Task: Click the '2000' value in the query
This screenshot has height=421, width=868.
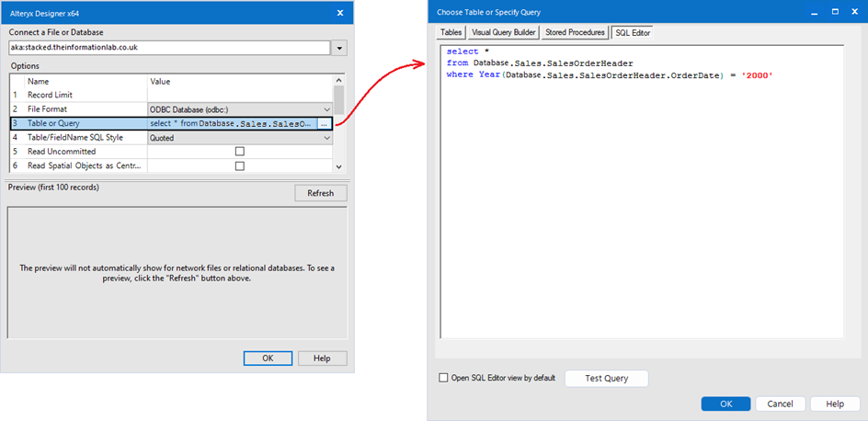Action: [757, 74]
